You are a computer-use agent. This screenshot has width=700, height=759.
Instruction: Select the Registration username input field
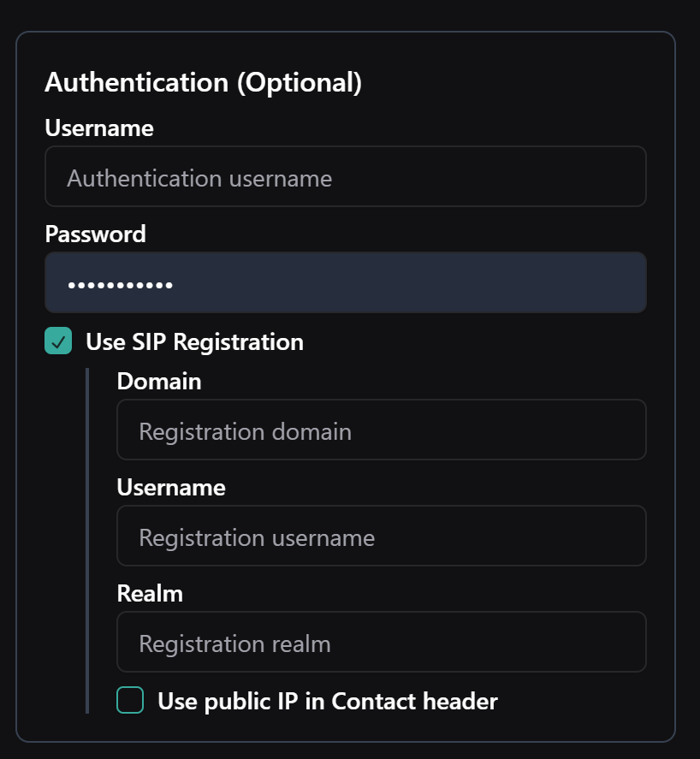tap(381, 537)
